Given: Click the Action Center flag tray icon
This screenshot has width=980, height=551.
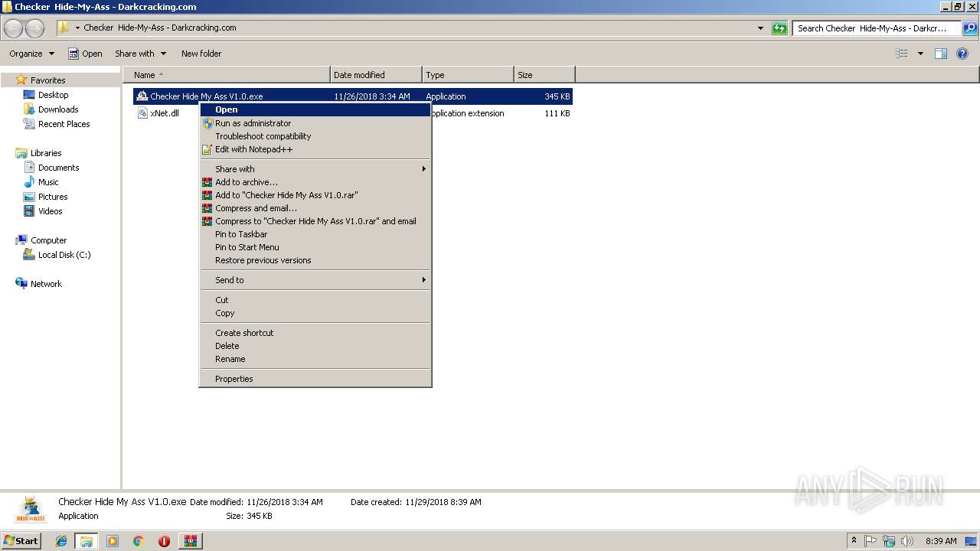Looking at the screenshot, I should pos(871,541).
